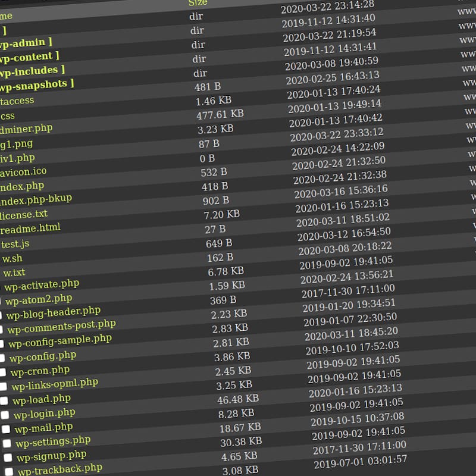Open the wp-blog-header.php file
Viewport: 476px width, 476px height.
tap(54, 313)
